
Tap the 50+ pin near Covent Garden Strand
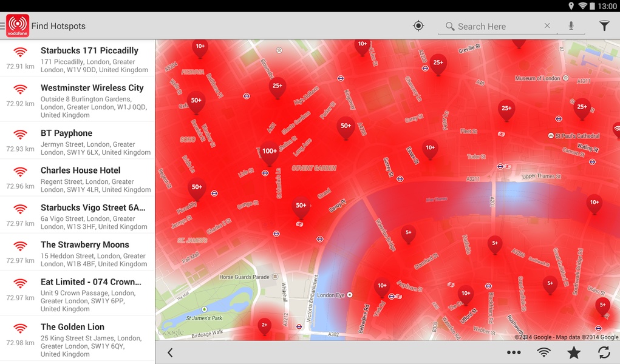pos(301,208)
